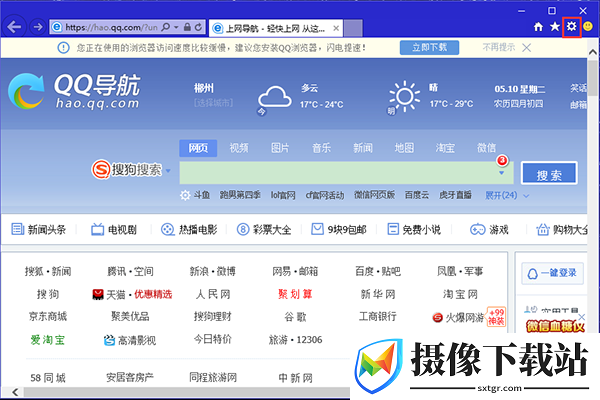Screen dimensions: 600x400
Task: Close the 上网导航 browser tab
Action: [336, 28]
